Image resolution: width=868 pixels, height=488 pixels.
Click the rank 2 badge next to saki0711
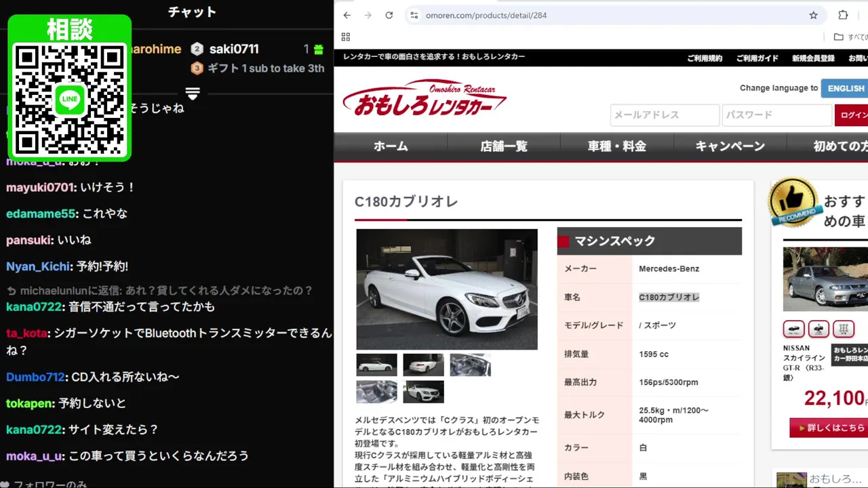point(197,49)
